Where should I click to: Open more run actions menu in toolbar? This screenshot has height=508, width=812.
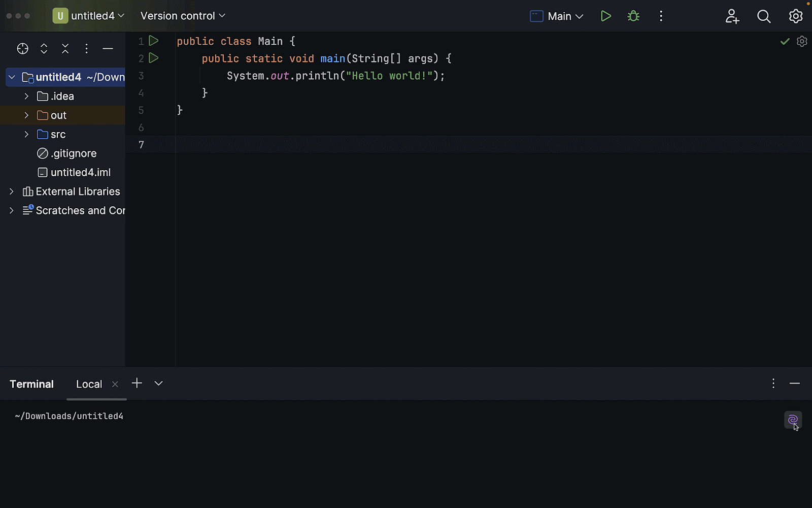click(x=661, y=16)
